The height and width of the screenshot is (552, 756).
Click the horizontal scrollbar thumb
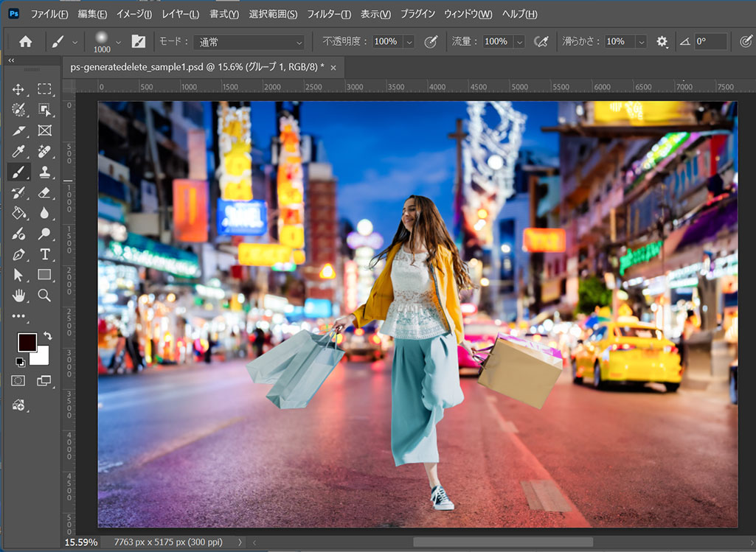503,542
